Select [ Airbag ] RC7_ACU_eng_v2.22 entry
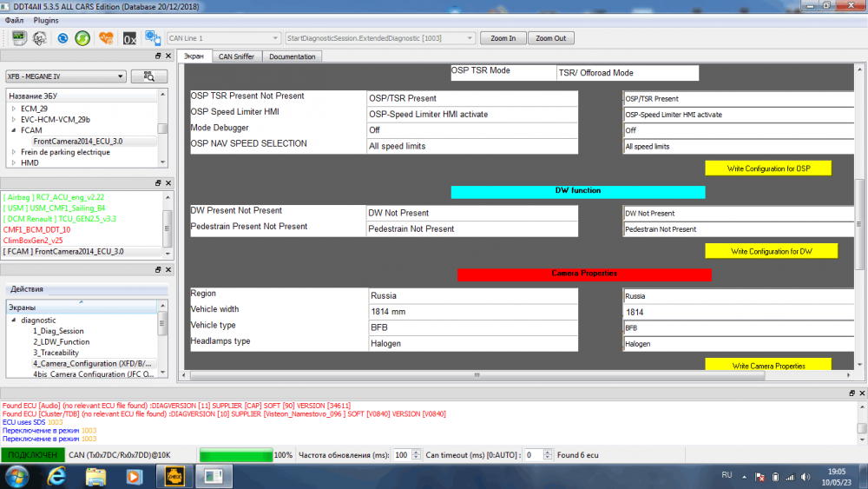The image size is (868, 489). coord(54,197)
